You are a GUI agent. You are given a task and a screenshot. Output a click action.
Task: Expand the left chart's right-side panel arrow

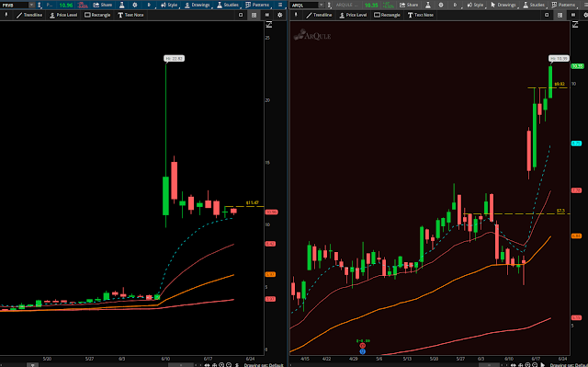coord(269,25)
